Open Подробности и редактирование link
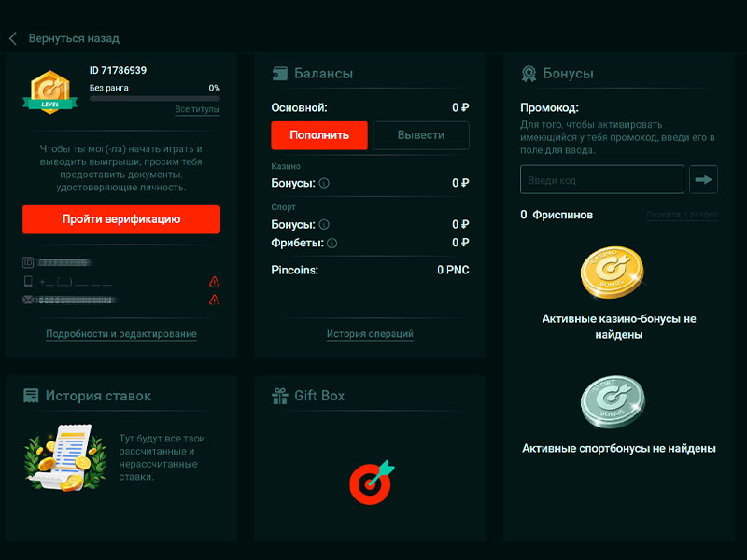 click(x=121, y=334)
